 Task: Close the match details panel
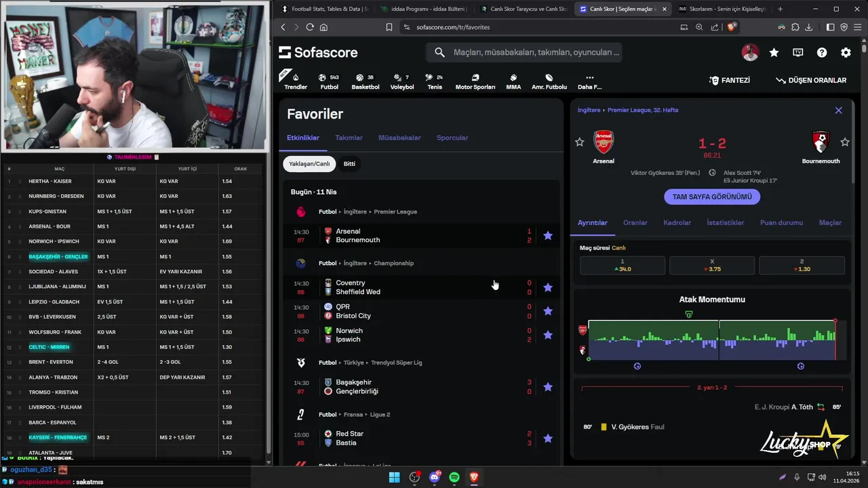[838, 110]
